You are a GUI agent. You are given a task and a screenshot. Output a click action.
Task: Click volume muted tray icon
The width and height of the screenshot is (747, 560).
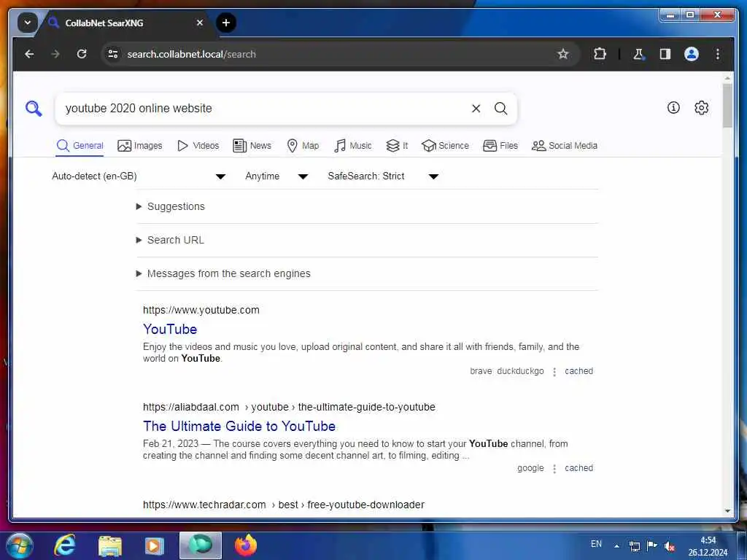point(670,546)
